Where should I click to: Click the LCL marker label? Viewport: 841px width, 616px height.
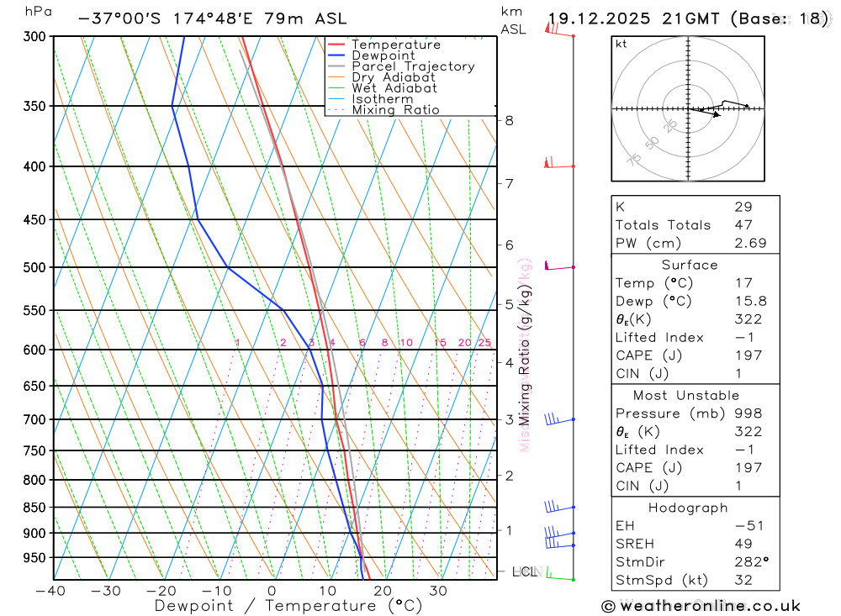click(525, 572)
